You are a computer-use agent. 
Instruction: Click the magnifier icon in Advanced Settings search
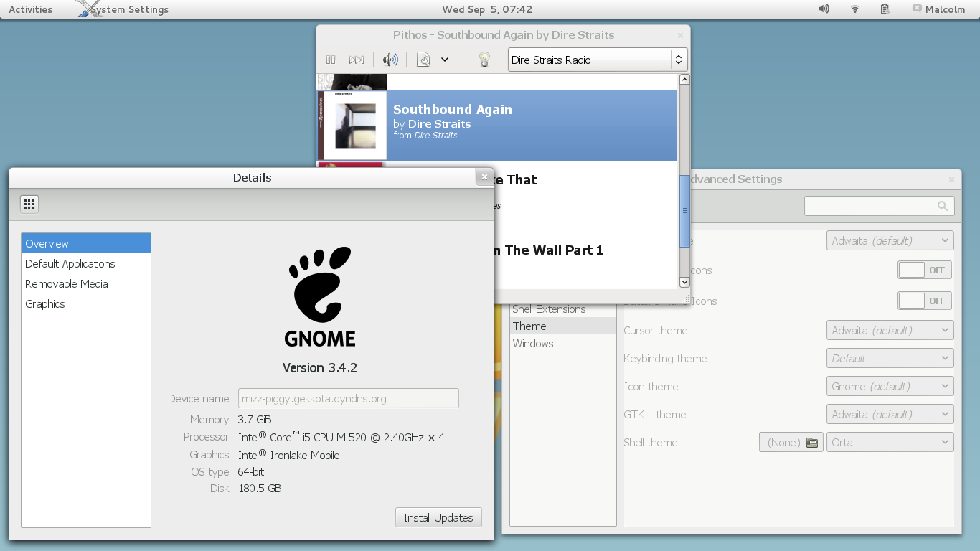coord(943,206)
